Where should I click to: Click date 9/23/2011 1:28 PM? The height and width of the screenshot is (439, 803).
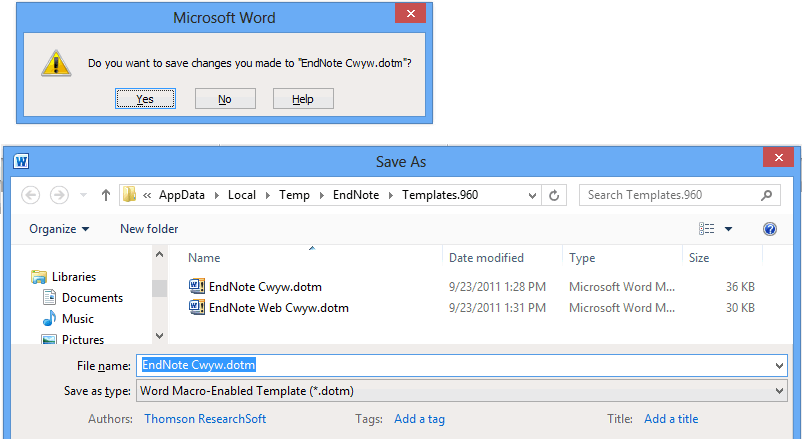pyautogui.click(x=497, y=287)
